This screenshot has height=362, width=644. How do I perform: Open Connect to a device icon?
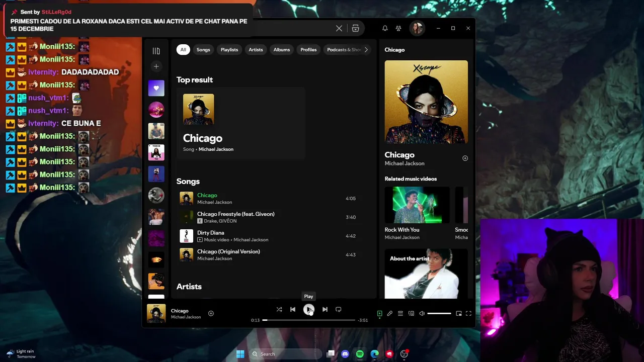tap(411, 313)
